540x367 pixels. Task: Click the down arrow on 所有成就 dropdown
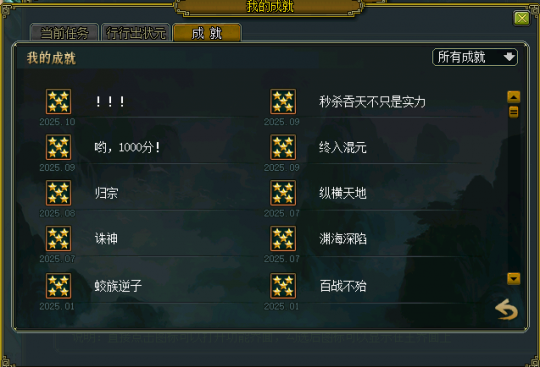509,57
